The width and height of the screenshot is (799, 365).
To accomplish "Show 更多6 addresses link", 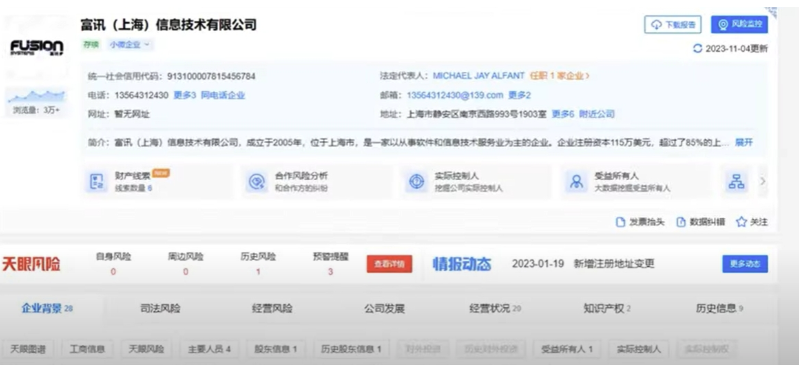I will [x=563, y=114].
